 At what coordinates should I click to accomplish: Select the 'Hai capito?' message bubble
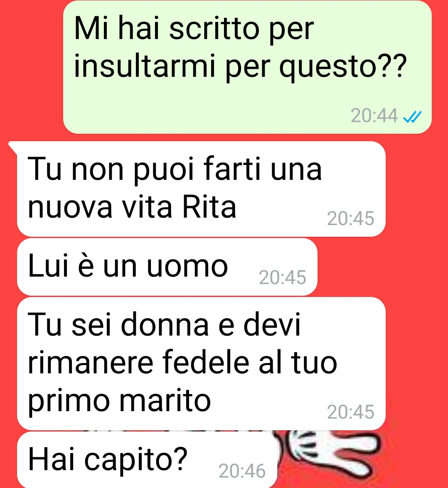pos(147,460)
